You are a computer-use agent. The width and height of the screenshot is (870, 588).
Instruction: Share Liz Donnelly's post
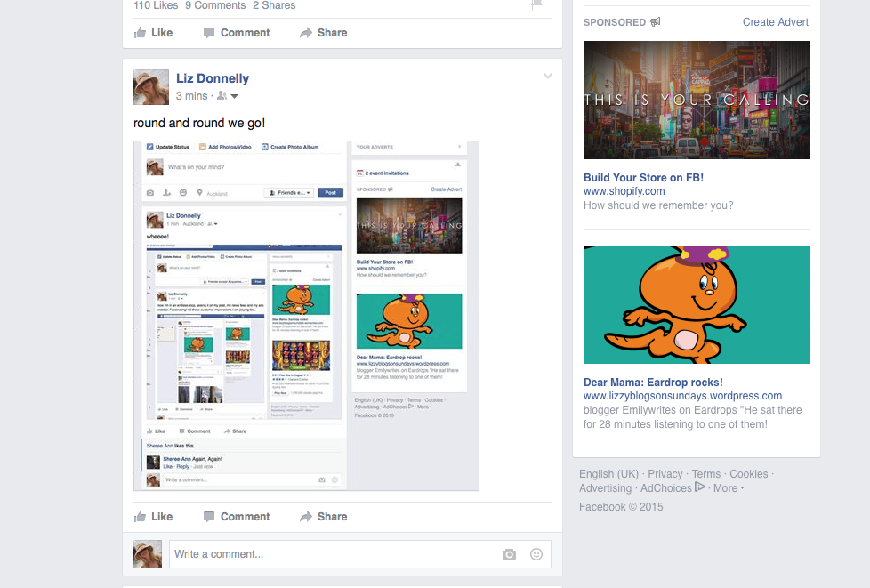[x=323, y=517]
